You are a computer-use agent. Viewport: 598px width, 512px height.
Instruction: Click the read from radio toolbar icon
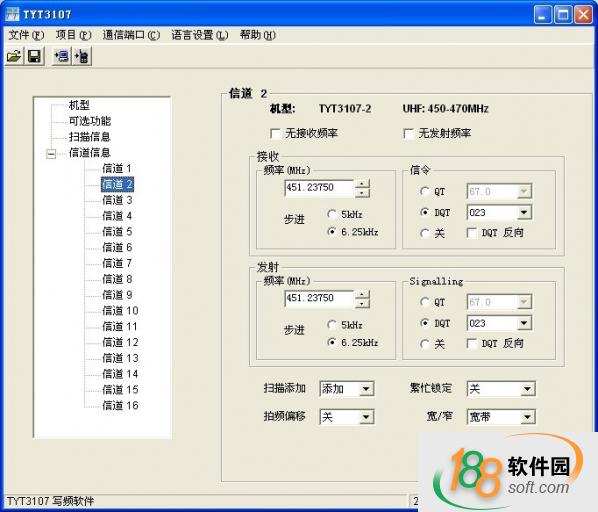pyautogui.click(x=61, y=56)
